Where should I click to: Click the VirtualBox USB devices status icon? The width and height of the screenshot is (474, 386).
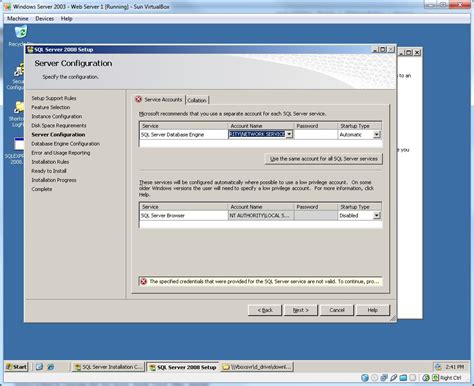[x=394, y=378]
